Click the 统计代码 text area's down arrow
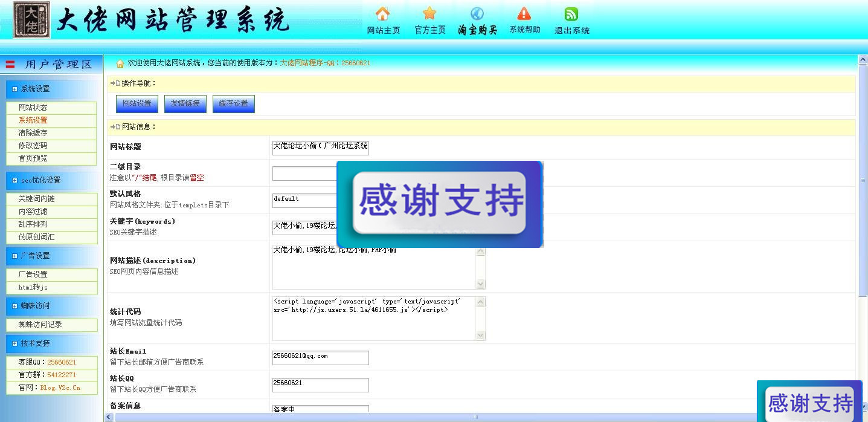The image size is (868, 422). [x=481, y=336]
